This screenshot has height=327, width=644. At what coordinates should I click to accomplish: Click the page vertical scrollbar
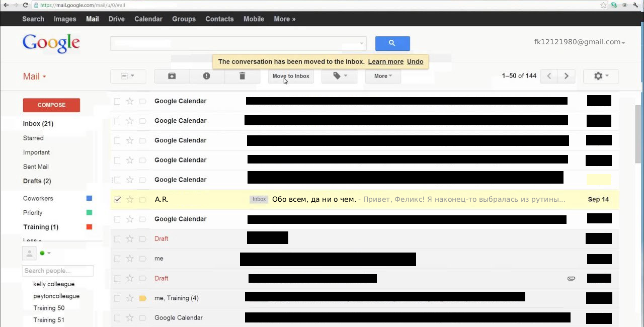[638, 135]
